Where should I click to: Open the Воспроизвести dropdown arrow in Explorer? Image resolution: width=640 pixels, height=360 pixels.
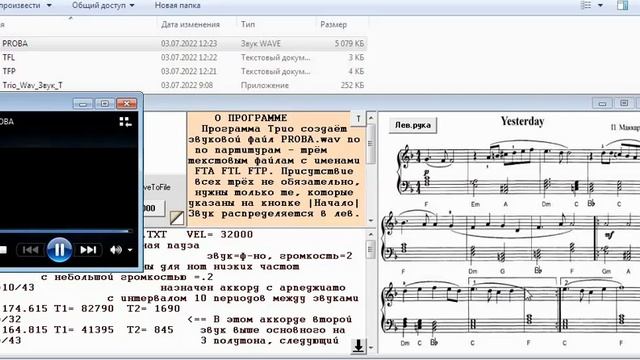(x=49, y=6)
